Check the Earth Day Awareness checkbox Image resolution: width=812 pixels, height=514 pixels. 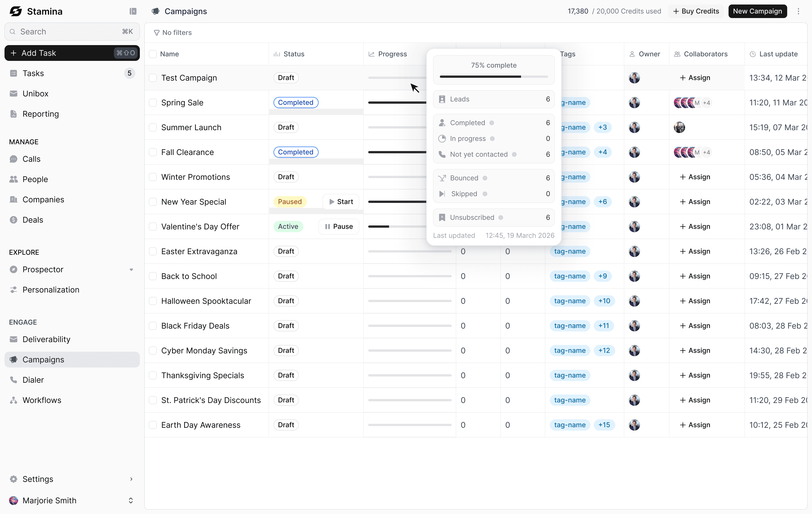[153, 425]
